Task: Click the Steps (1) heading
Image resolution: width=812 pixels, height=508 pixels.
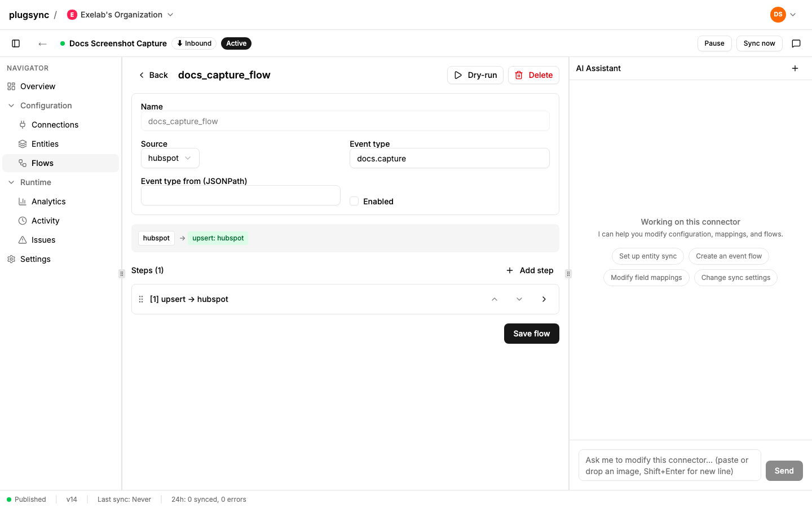Action: [148, 270]
